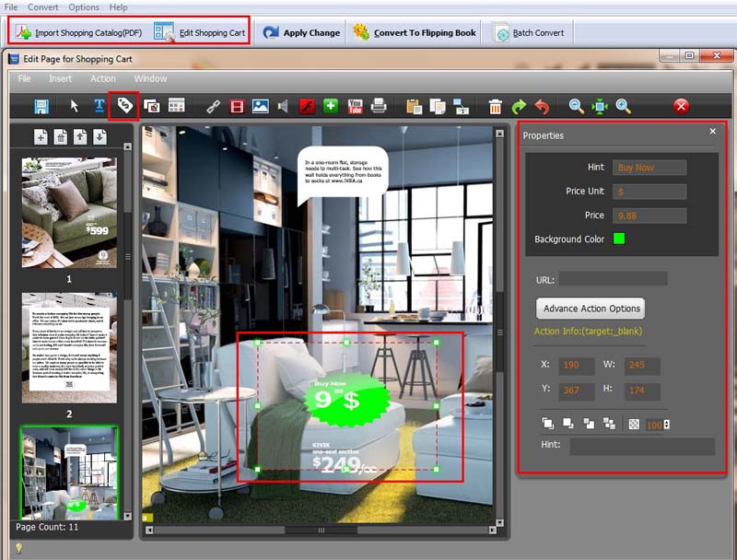This screenshot has width=737, height=560.
Task: Click bring to front layer icon
Action: 547,424
